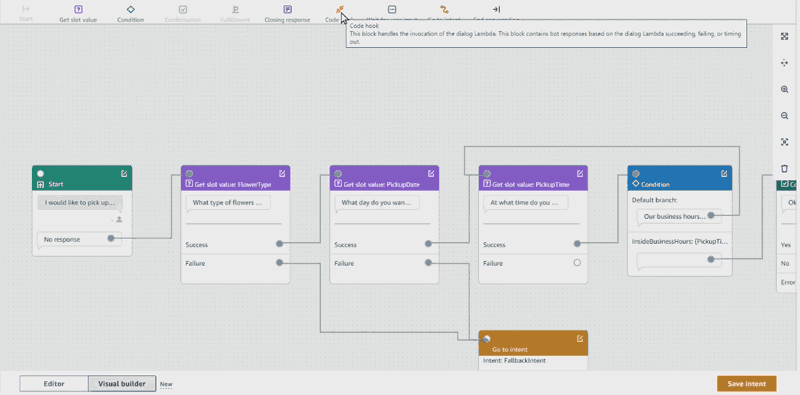Click the Go to intent block input port

487,338
